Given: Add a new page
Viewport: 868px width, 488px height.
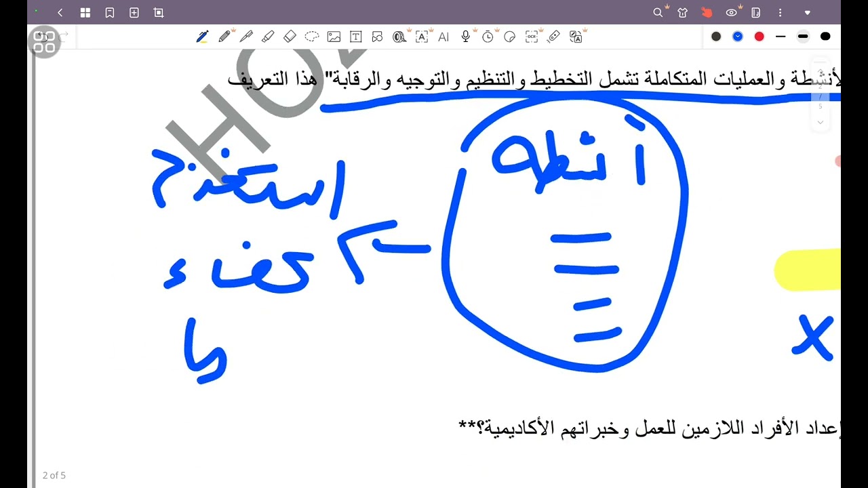Looking at the screenshot, I should 134,12.
